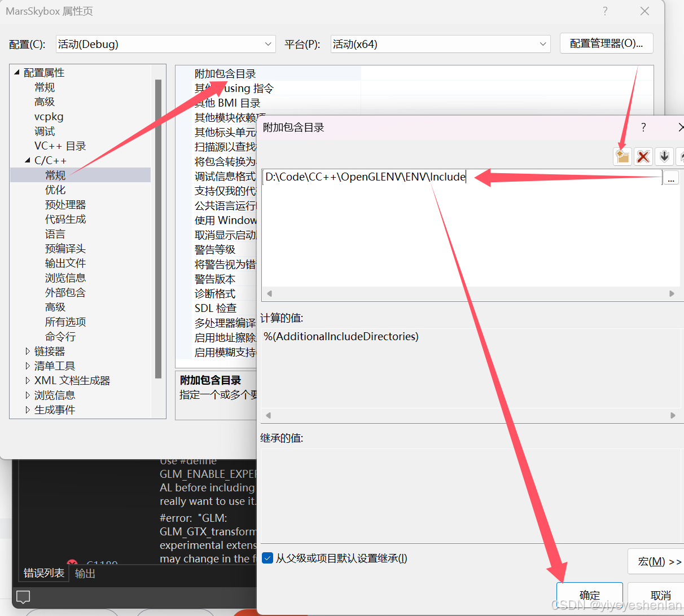Click the 确定 button
Viewport: 684px width, 616px height.
(x=590, y=595)
